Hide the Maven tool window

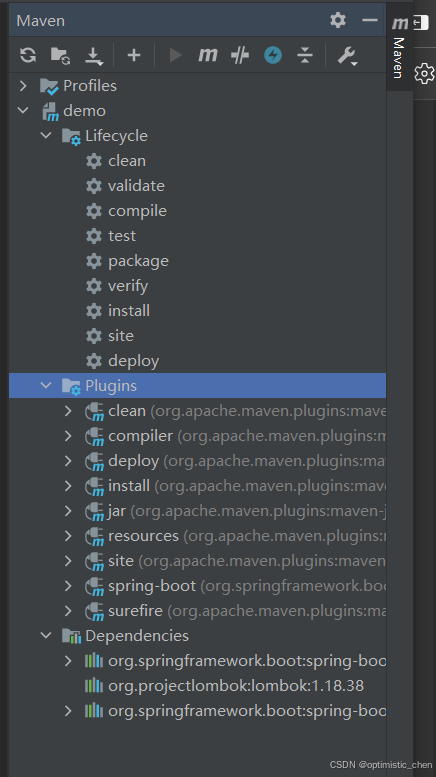(370, 20)
